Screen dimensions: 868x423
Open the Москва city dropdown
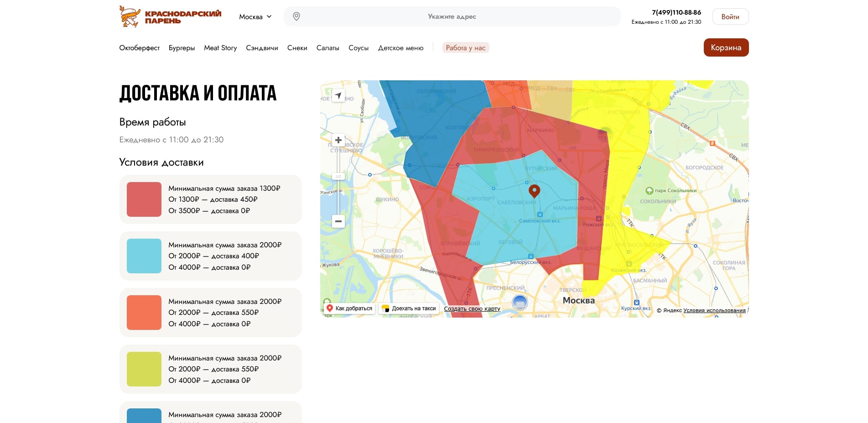point(255,17)
